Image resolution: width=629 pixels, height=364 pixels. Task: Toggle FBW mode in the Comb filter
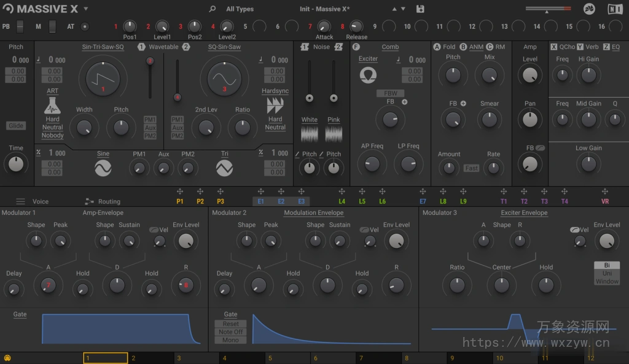coord(389,94)
